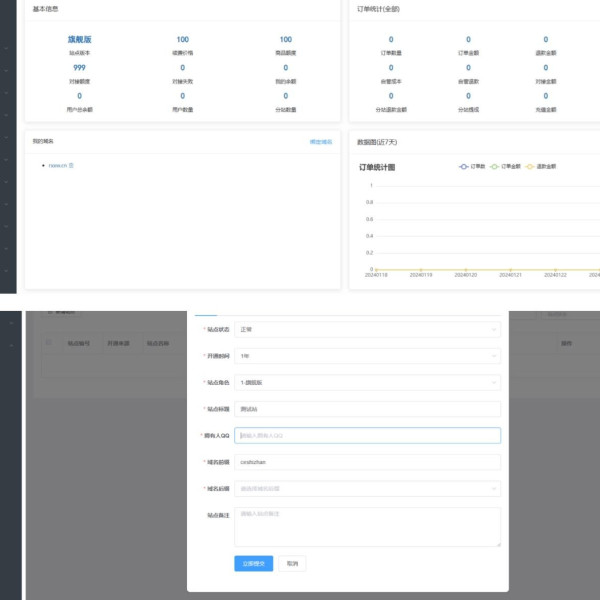
Task: Click the 取消 button
Action: pyautogui.click(x=291, y=564)
